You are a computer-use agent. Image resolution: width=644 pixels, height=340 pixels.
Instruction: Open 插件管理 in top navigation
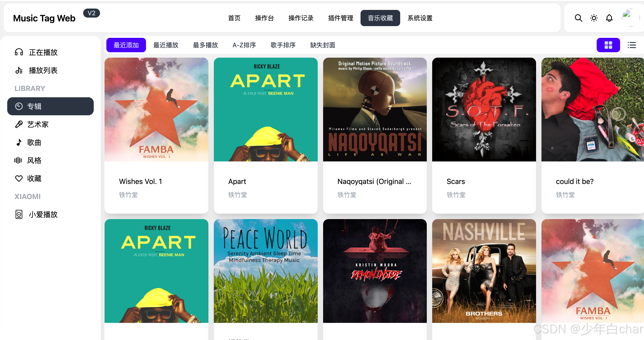click(x=340, y=18)
